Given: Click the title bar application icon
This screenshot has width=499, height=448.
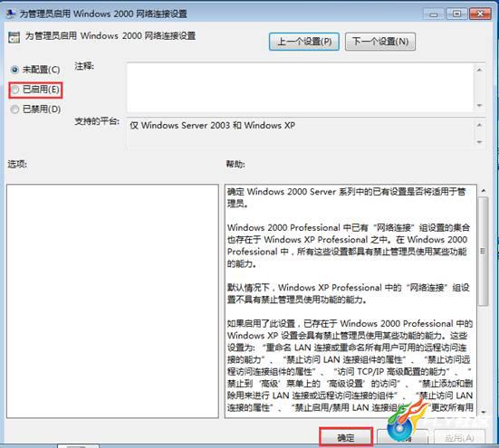Looking at the screenshot, I should pyautogui.click(x=11, y=14).
